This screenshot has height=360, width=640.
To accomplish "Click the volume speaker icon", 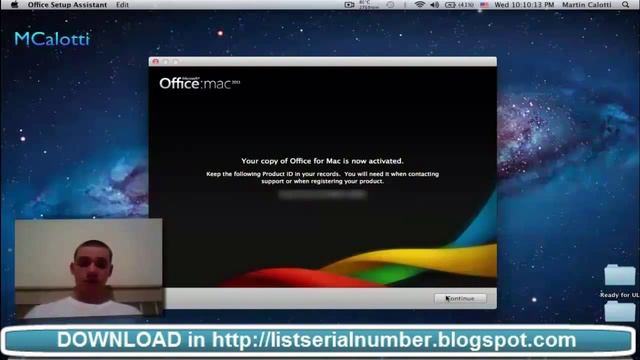I will tap(435, 5).
